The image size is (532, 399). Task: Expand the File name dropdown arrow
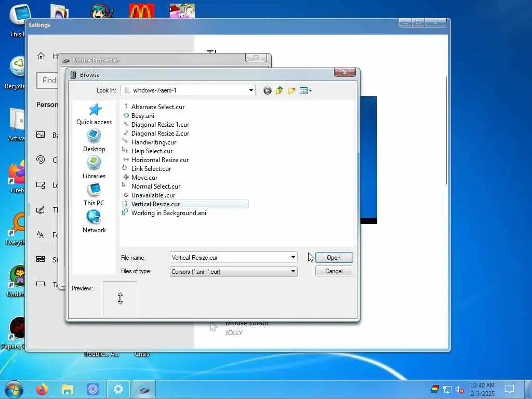click(293, 258)
